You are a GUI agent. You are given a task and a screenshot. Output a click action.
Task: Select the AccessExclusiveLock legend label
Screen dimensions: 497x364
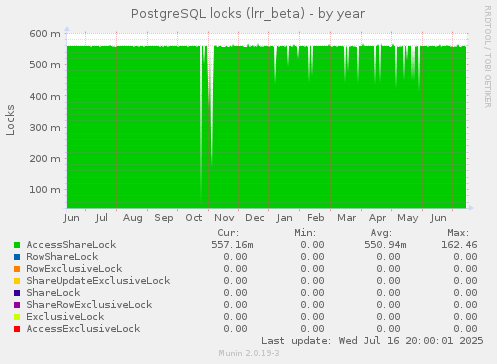click(83, 329)
